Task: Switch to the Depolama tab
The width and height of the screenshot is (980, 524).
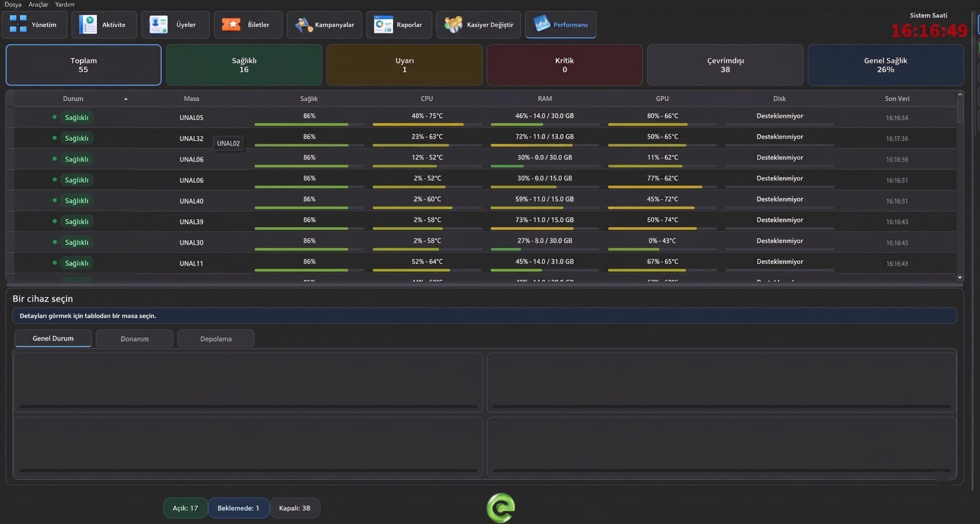Action: tap(216, 338)
